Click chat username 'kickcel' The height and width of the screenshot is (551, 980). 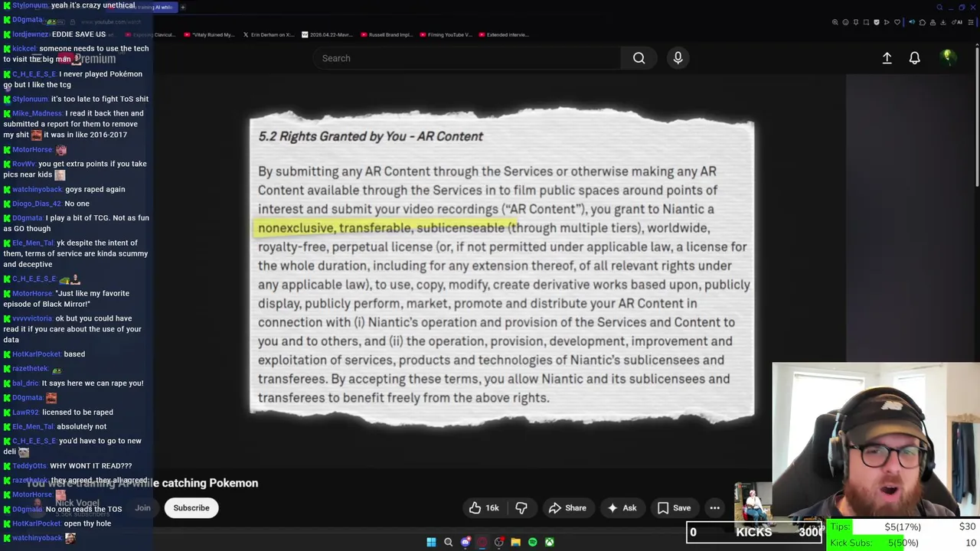[x=24, y=49]
